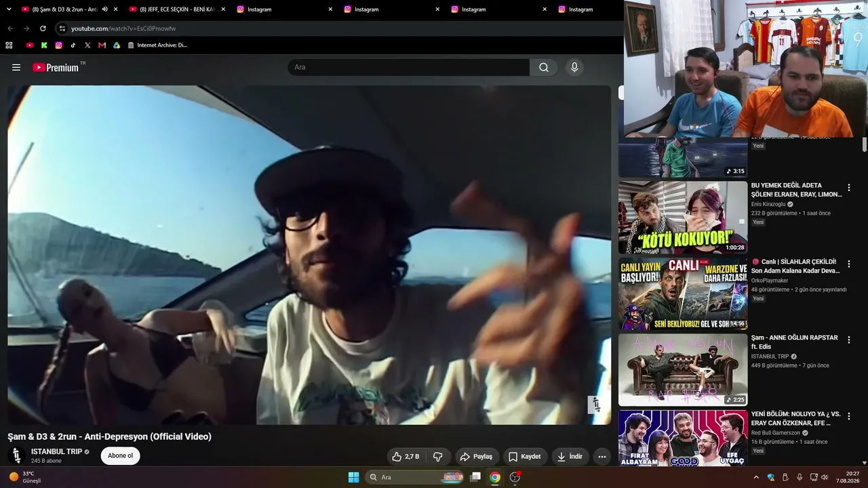View site information next to the URL

pyautogui.click(x=62, y=28)
